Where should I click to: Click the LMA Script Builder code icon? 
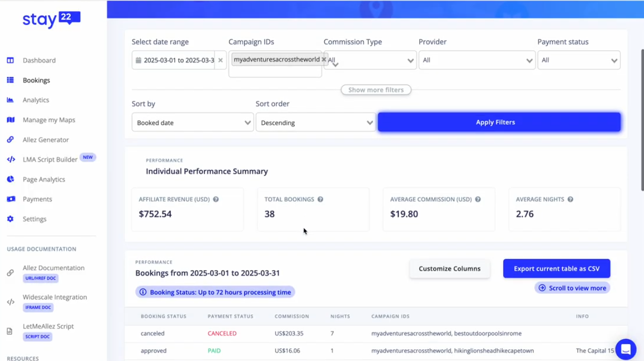coord(11,159)
